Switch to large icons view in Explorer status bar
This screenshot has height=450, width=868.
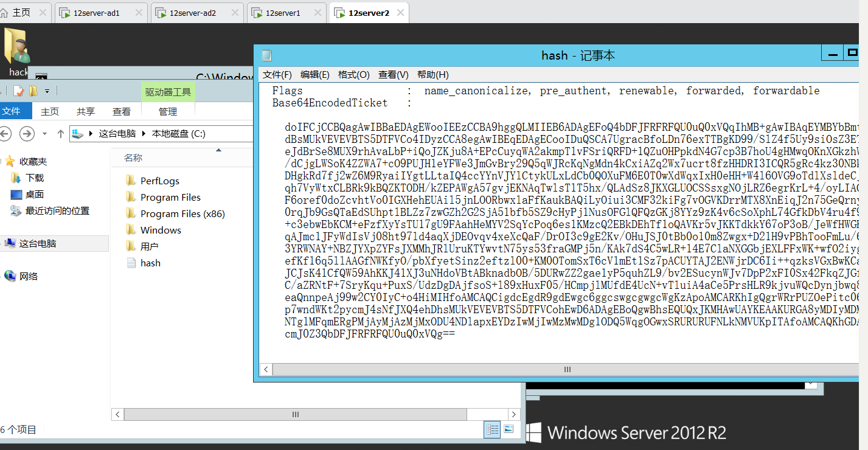coord(509,429)
